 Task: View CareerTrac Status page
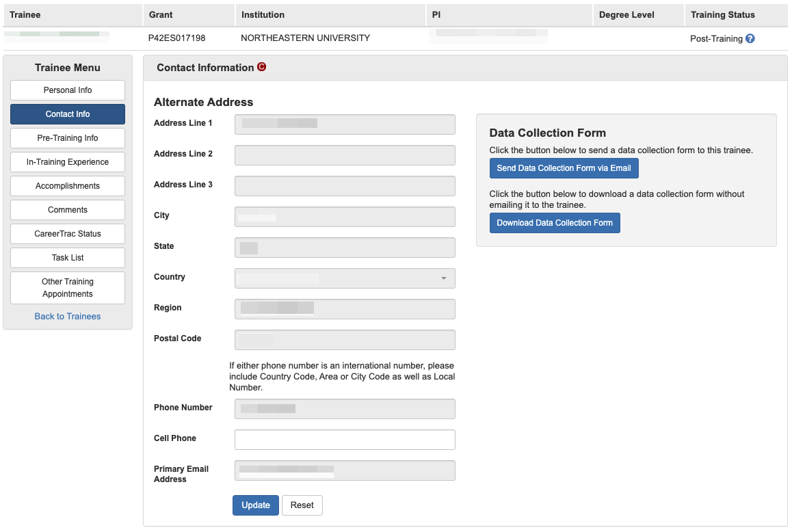(68, 234)
